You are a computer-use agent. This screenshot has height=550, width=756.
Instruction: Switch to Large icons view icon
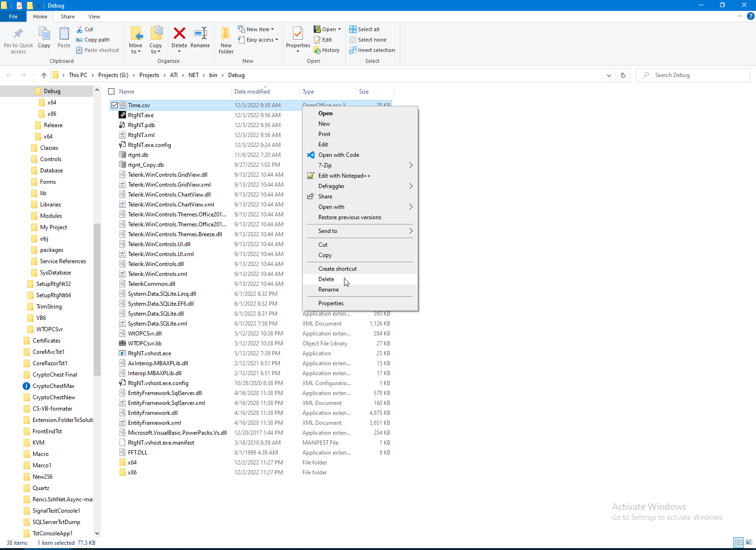coord(749,542)
